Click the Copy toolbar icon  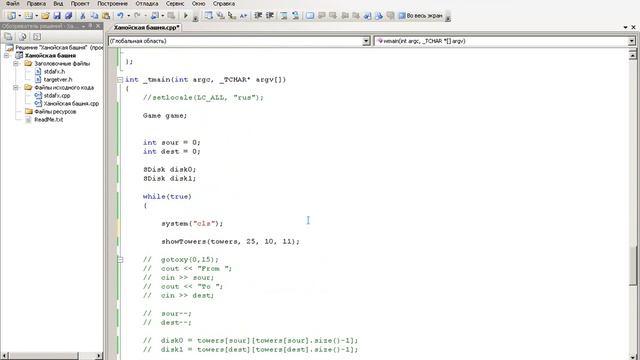click(94, 16)
